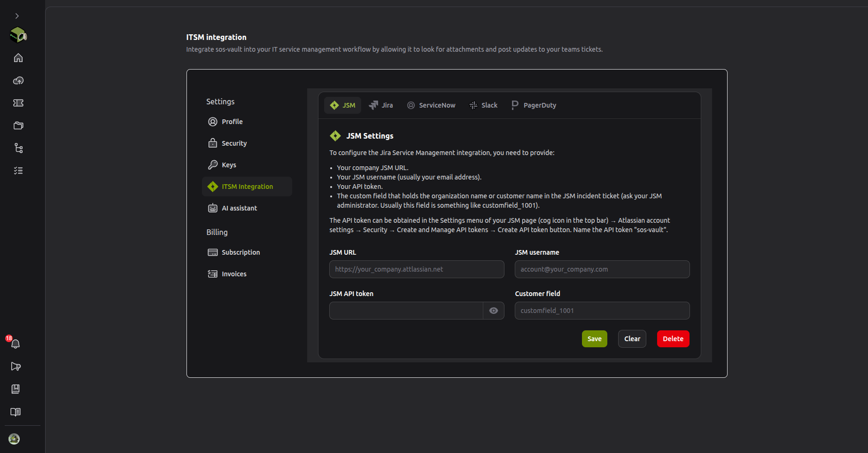The width and height of the screenshot is (868, 453).
Task: Click the sos-vault app logo
Action: click(18, 35)
